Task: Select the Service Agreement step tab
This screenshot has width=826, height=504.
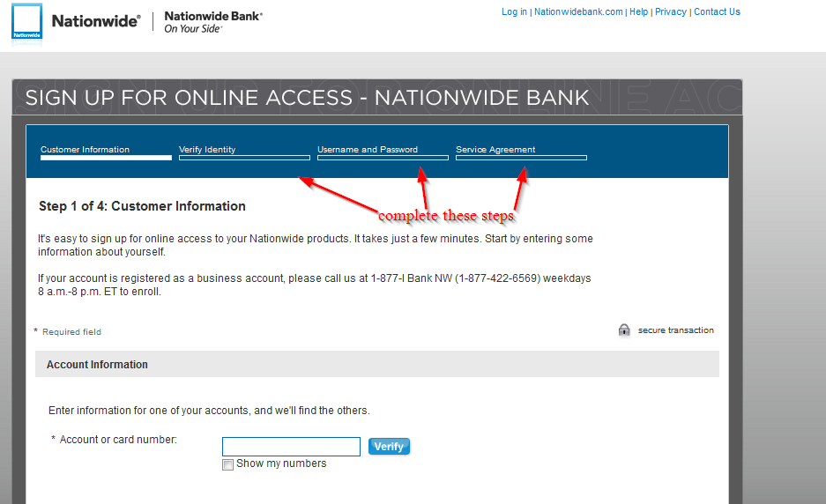Action: [x=522, y=152]
